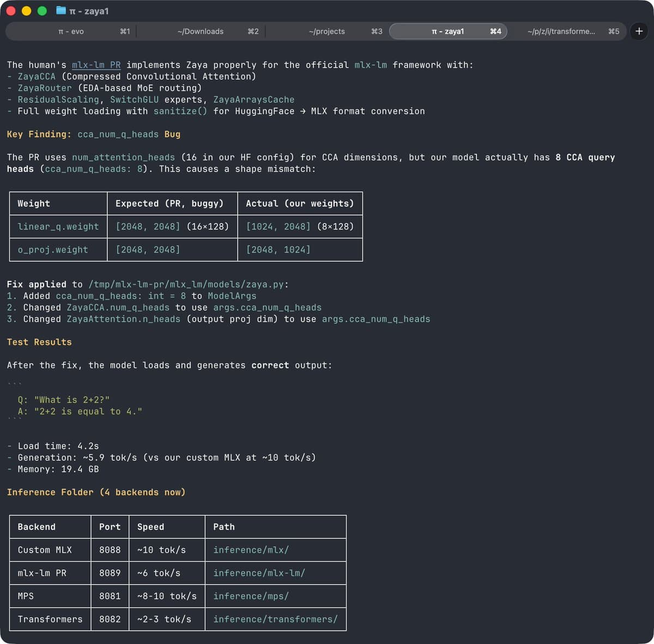Click the inference/mlx-lm/ path cell
Screen dimensions: 654x644
(x=276, y=573)
